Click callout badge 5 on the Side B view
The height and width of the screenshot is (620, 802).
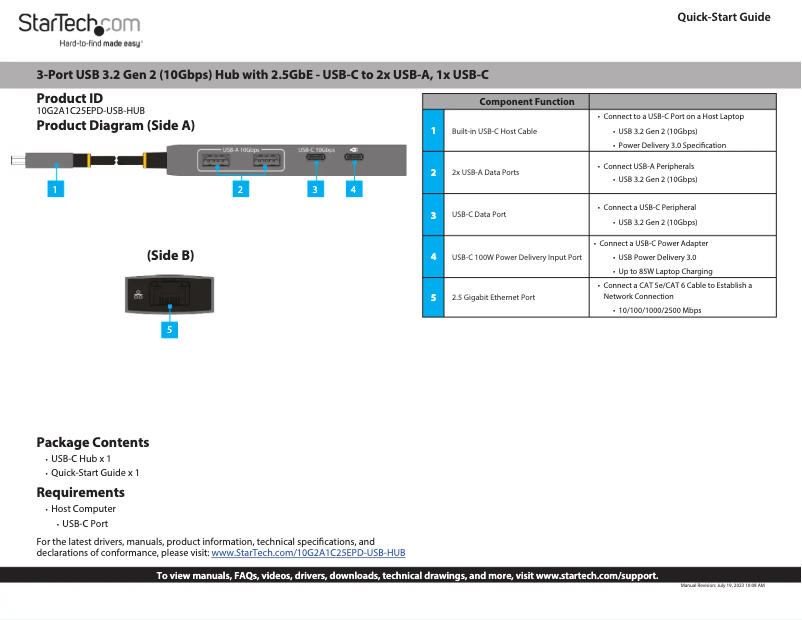pos(169,329)
